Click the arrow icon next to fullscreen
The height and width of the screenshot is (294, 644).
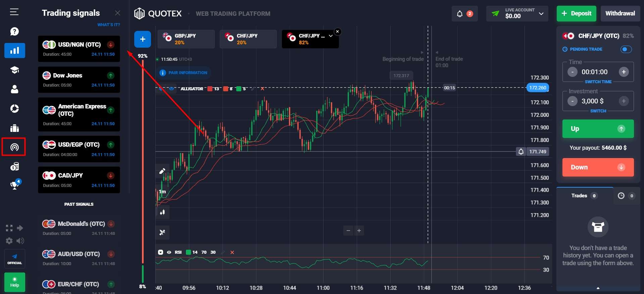pos(20,228)
